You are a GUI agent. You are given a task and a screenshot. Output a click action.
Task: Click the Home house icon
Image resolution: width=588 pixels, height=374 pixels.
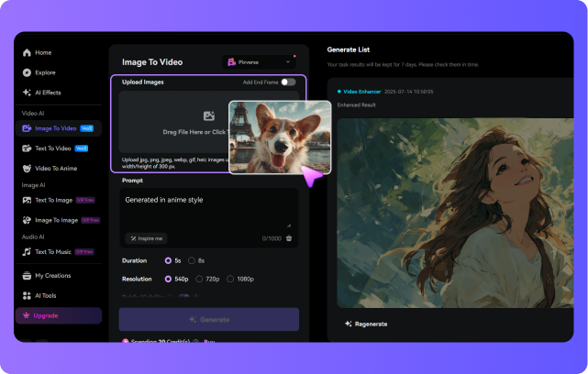click(27, 53)
